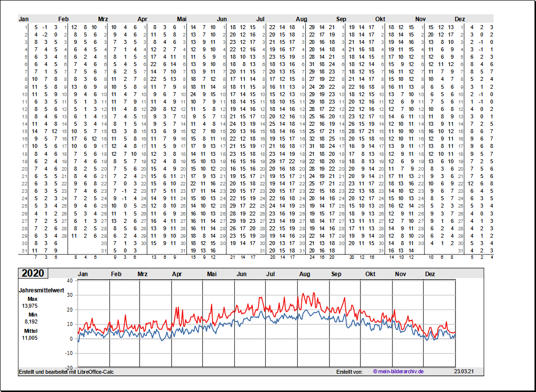Select the -10 label on the chart axis
Viewport: 536px width, 392px height.
69,353
